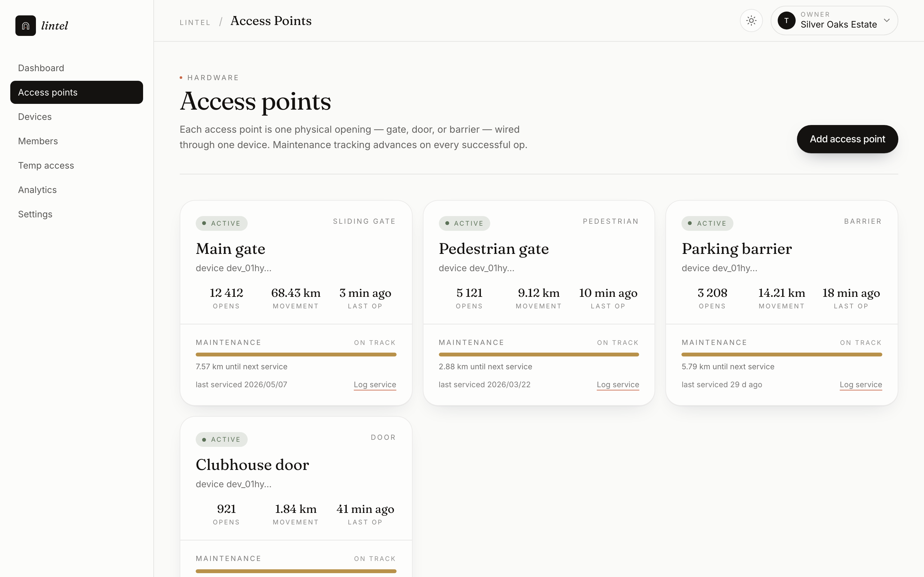
Task: Toggle the light/dark theme sun icon
Action: 751,21
